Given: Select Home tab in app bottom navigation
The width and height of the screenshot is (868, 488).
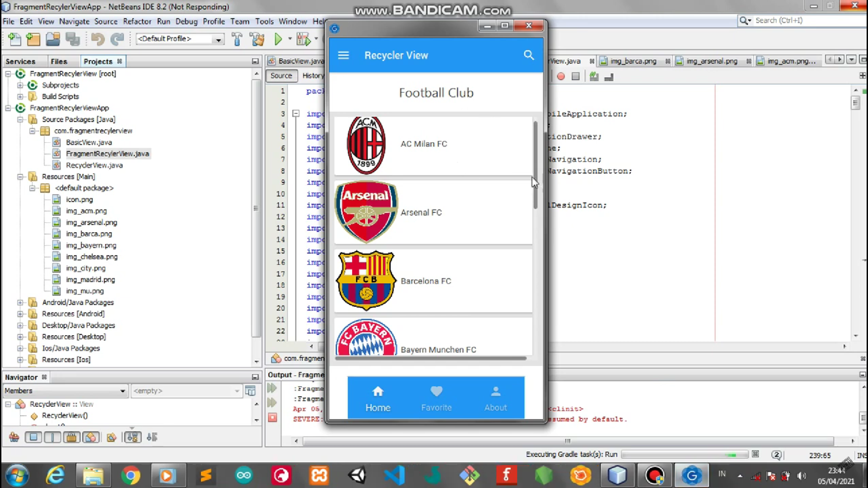Looking at the screenshot, I should coord(378,398).
